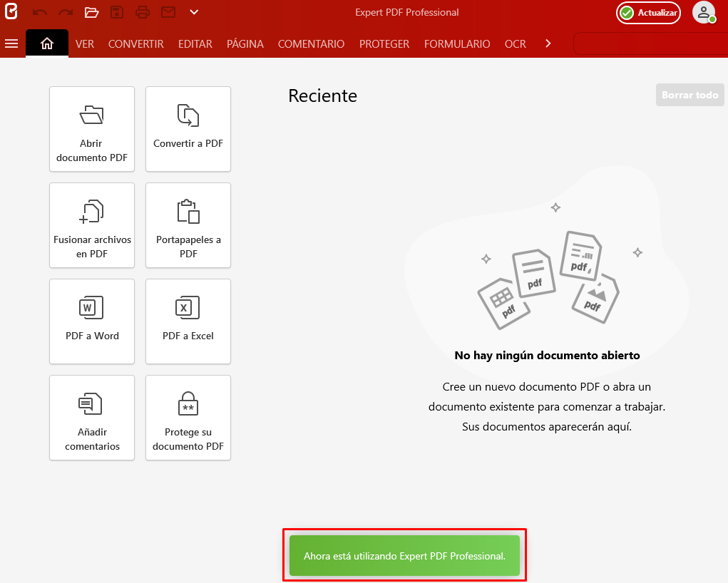Select the EDITAR tab
Screen dimensions: 728x583
pos(195,43)
